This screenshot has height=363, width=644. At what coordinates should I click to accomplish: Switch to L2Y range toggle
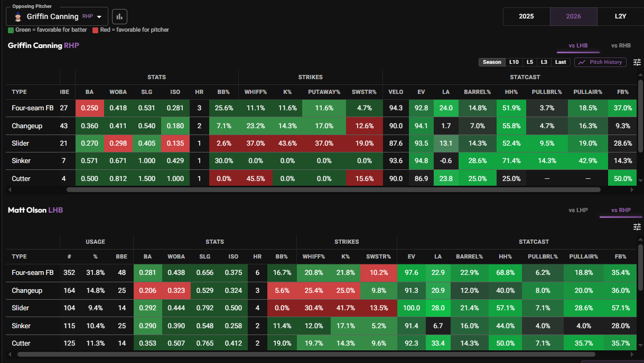point(620,16)
